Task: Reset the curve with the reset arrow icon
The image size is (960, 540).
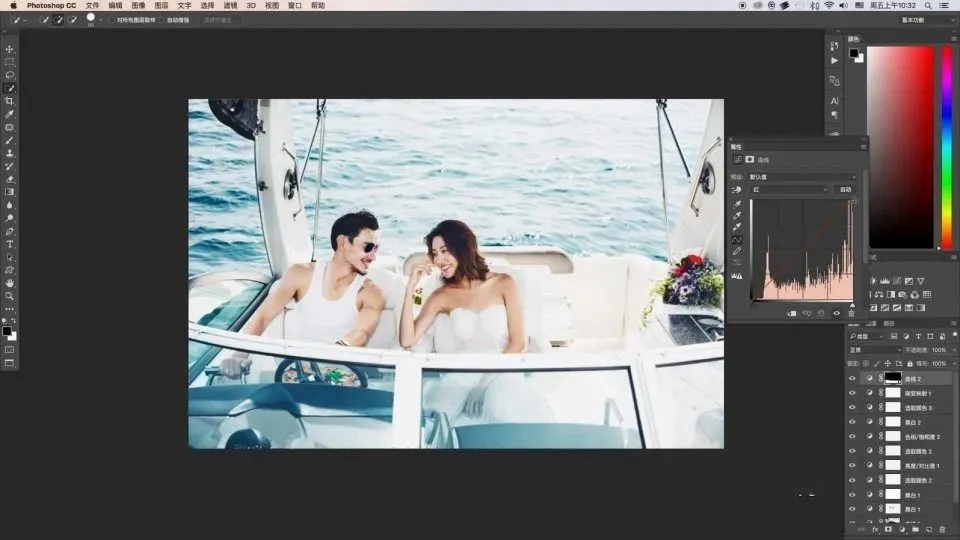Action: [x=821, y=313]
